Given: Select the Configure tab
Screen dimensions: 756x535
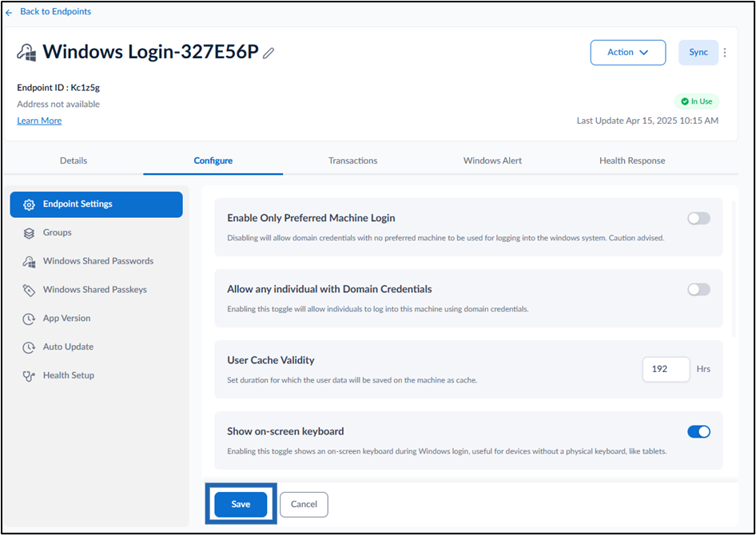Looking at the screenshot, I should coord(213,160).
